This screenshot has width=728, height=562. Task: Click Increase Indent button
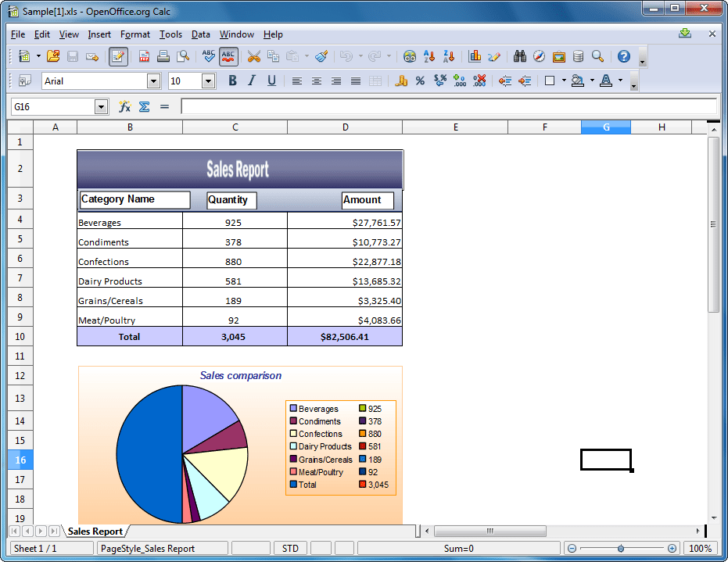coord(525,81)
